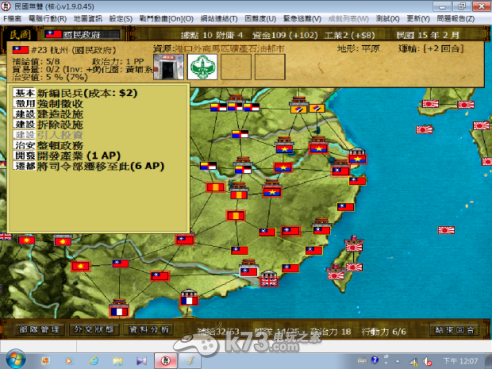
Task: Click the third empty facility slot
Action: 236,67
